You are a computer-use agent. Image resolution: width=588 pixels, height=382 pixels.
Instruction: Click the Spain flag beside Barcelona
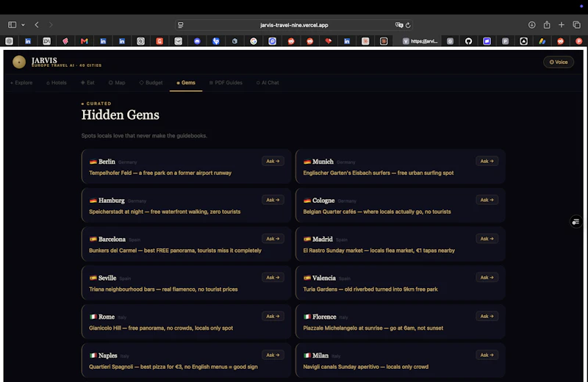click(x=93, y=239)
